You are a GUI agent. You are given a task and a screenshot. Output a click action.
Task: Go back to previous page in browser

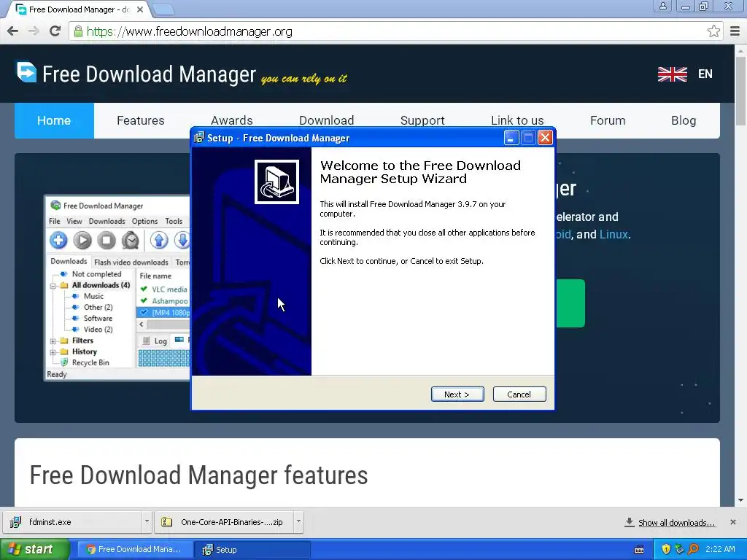tap(13, 31)
